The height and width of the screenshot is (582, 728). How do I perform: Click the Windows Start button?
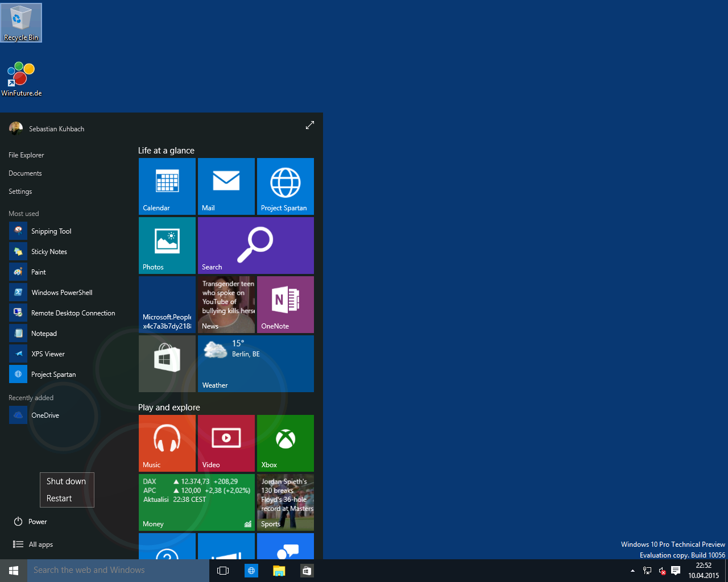click(x=14, y=571)
